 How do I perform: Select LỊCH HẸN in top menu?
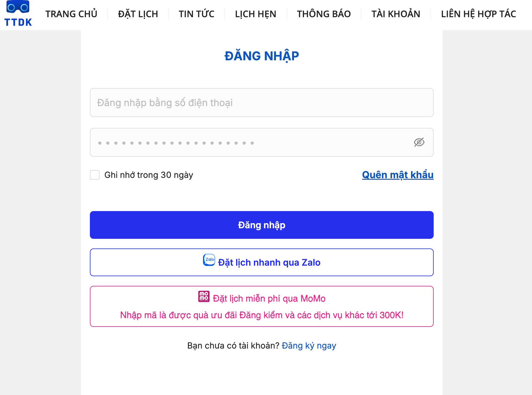(255, 14)
